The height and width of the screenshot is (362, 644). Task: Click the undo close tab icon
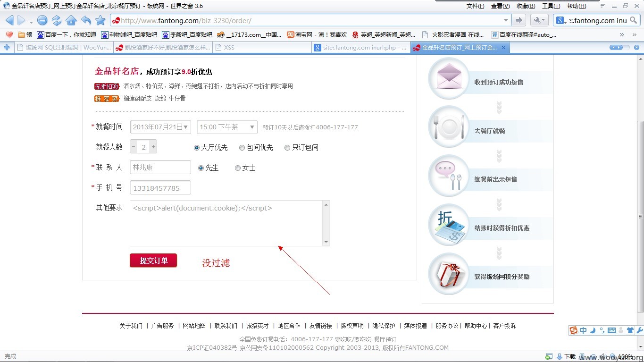(x=86, y=20)
